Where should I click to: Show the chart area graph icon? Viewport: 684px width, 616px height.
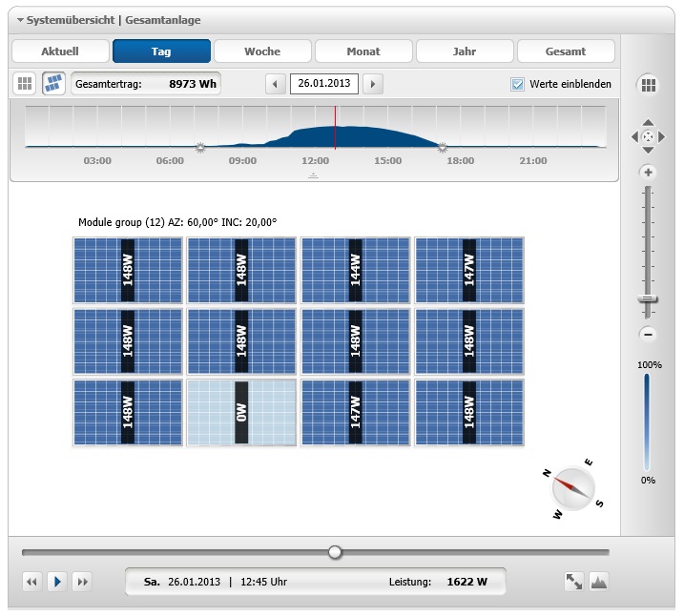click(x=599, y=582)
